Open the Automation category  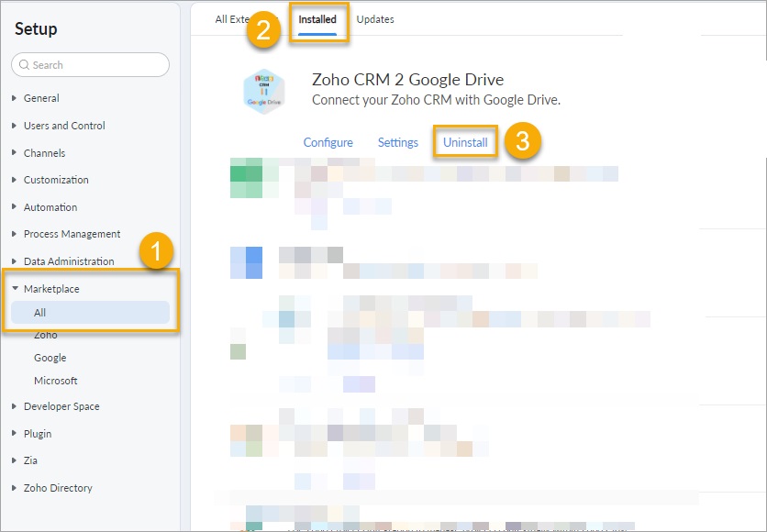[50, 206]
